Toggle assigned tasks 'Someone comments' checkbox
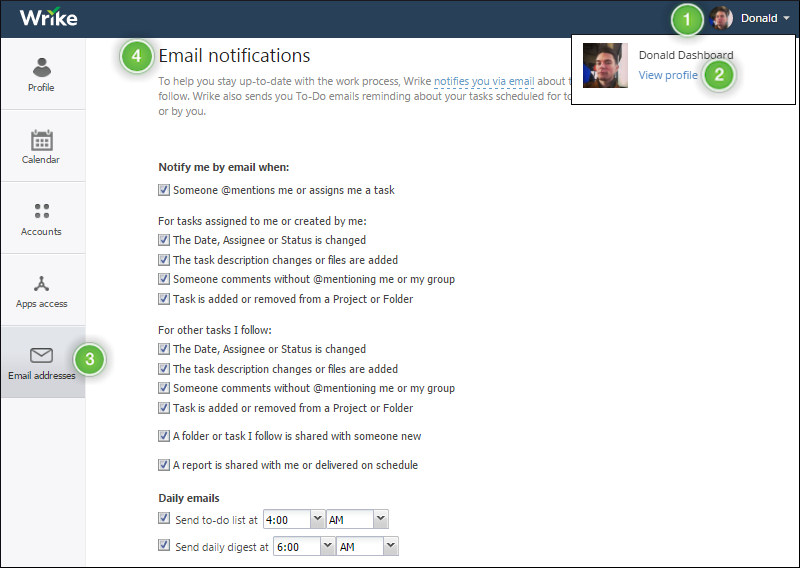 [164, 279]
